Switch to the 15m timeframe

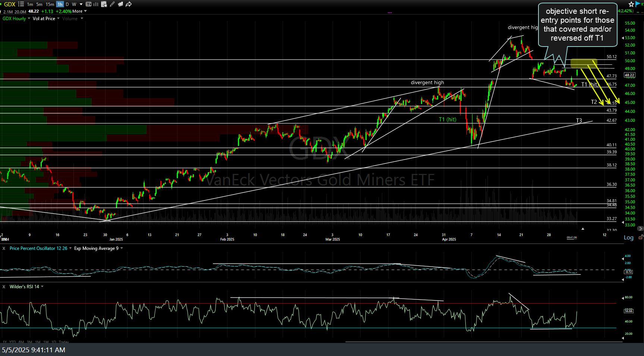[50, 4]
